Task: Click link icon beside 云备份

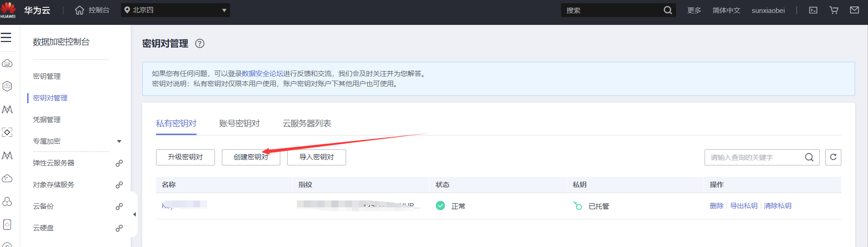Action: point(119,206)
